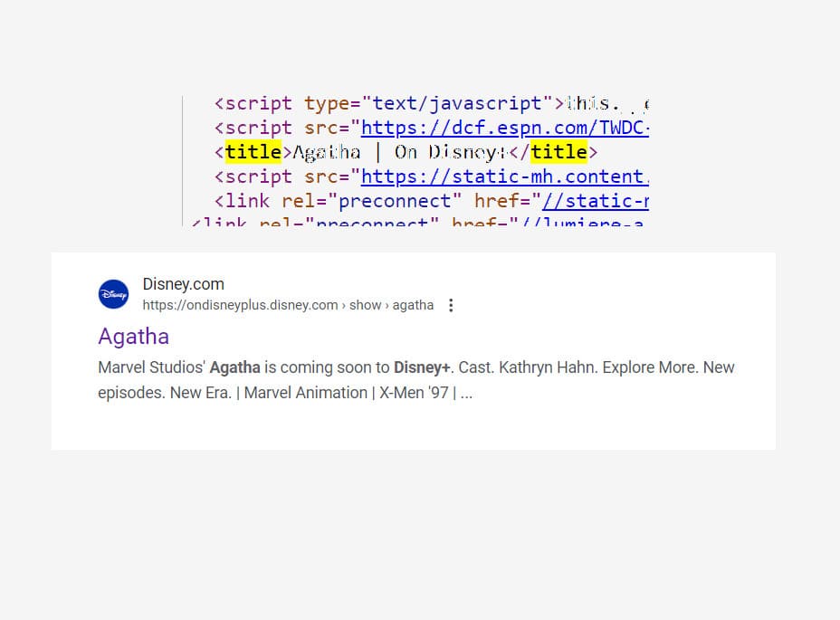Click the 'Agatha | On Disney+' title text

pos(400,152)
